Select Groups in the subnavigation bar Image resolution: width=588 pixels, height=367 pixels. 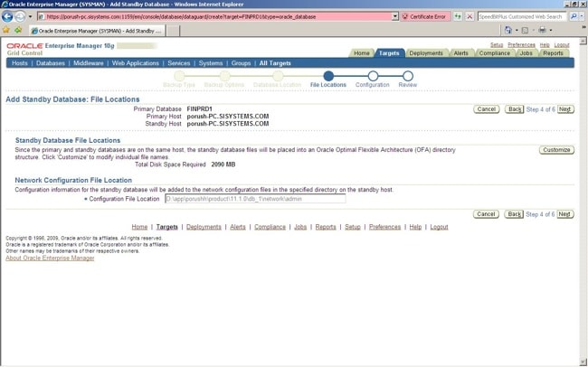coord(242,63)
